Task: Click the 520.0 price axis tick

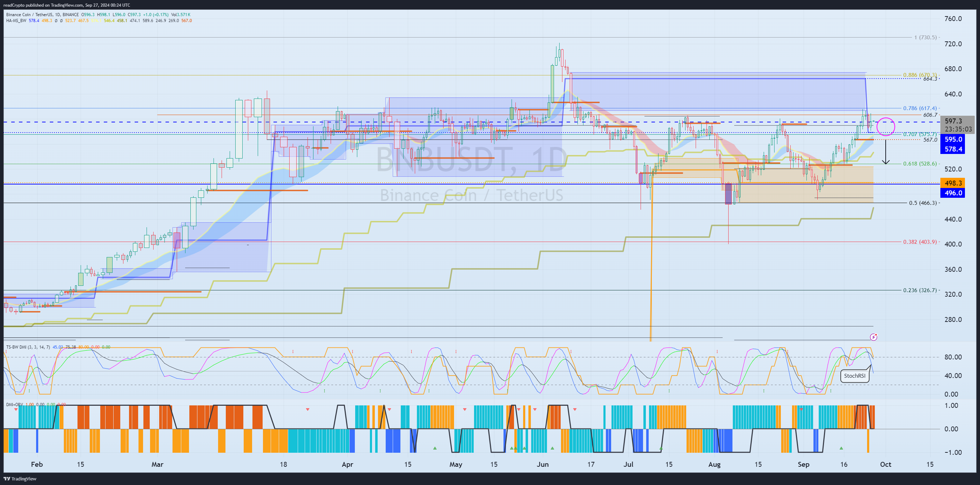Action: (953, 169)
